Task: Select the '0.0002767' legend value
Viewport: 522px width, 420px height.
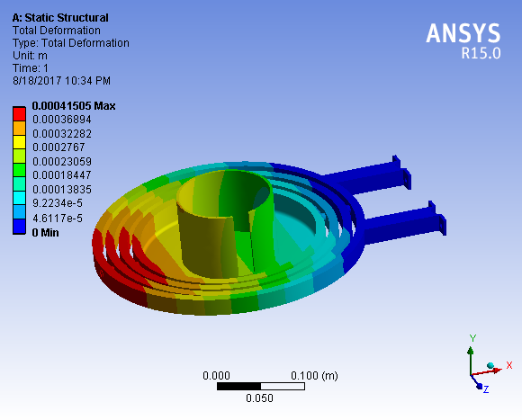Action: 58,147
